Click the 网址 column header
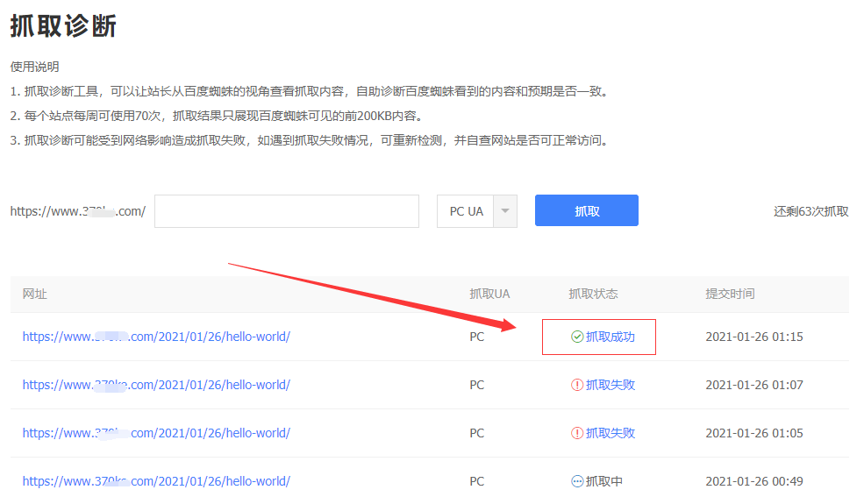 35,294
